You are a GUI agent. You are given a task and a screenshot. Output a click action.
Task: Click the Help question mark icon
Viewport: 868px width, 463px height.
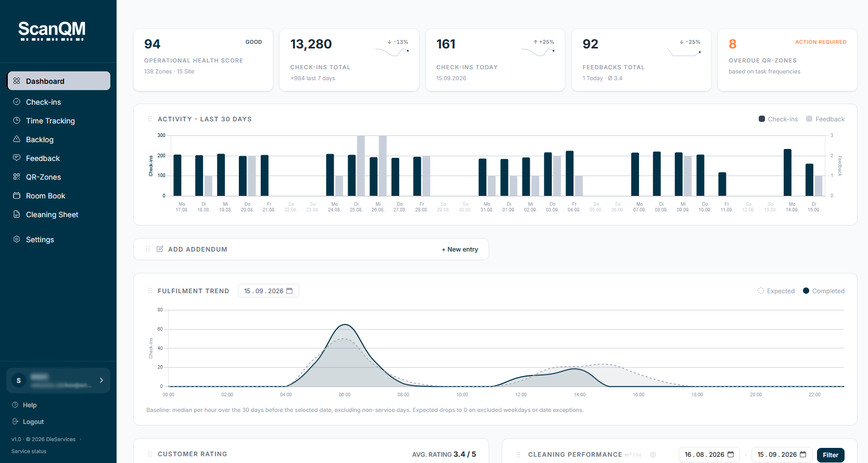click(15, 405)
